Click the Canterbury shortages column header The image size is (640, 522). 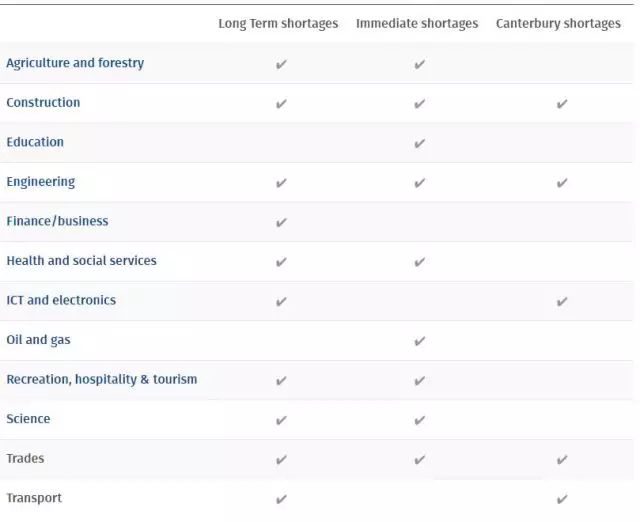click(558, 24)
